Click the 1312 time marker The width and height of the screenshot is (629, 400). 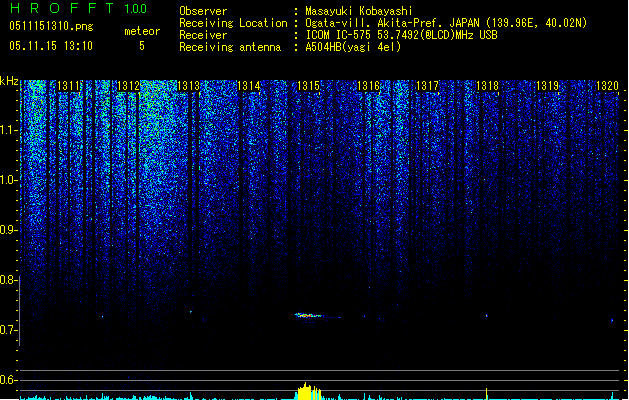click(x=129, y=86)
